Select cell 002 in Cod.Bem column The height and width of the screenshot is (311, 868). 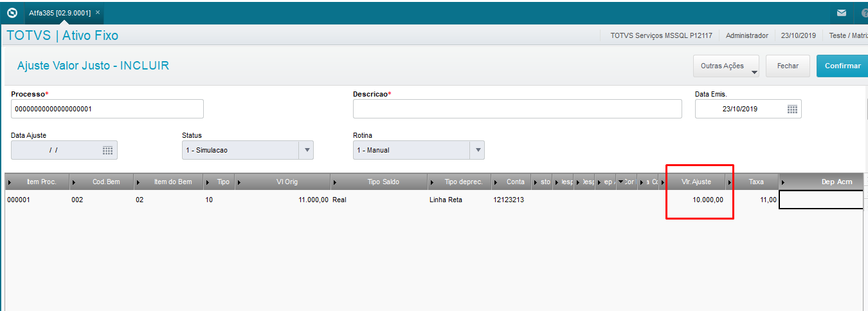tap(102, 200)
